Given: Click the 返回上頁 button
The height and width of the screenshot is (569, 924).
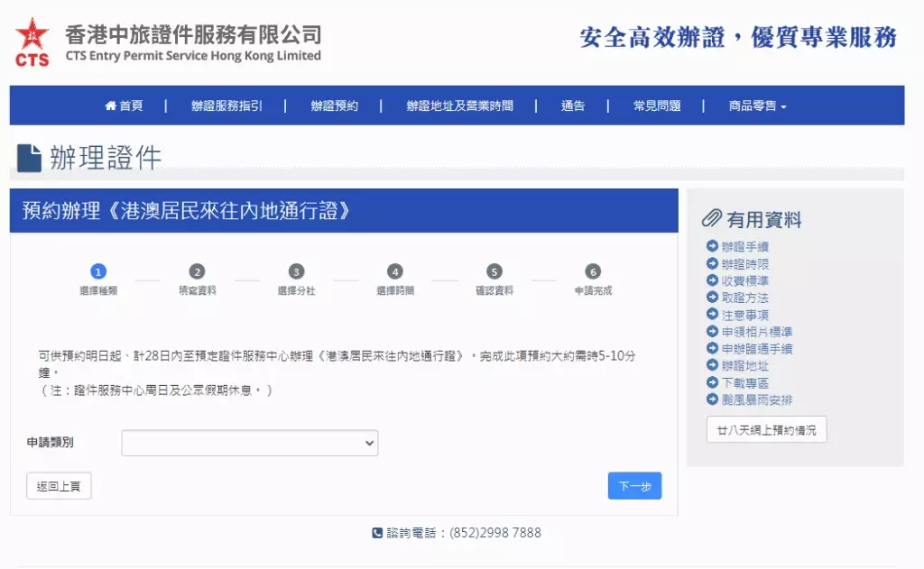Looking at the screenshot, I should [59, 486].
